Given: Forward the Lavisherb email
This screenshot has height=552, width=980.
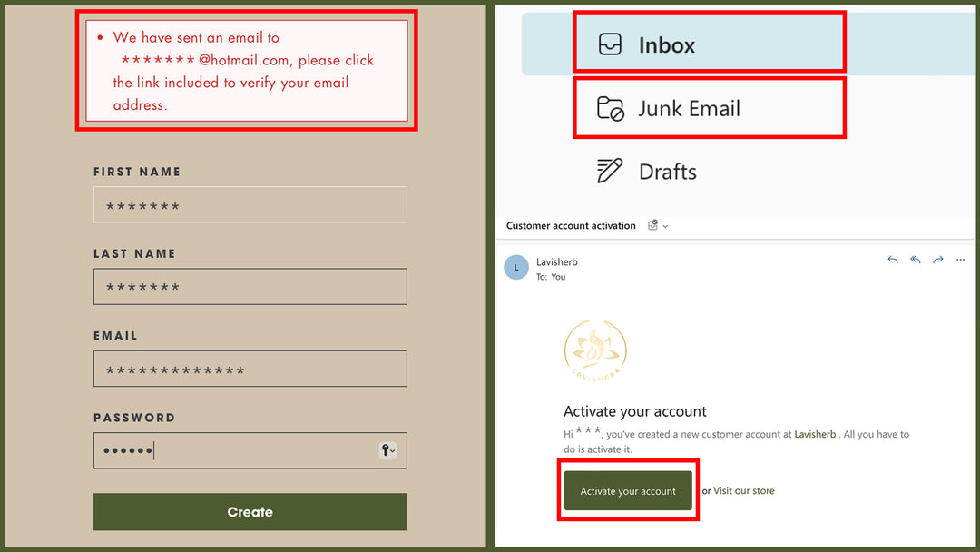Looking at the screenshot, I should pyautogui.click(x=938, y=261).
